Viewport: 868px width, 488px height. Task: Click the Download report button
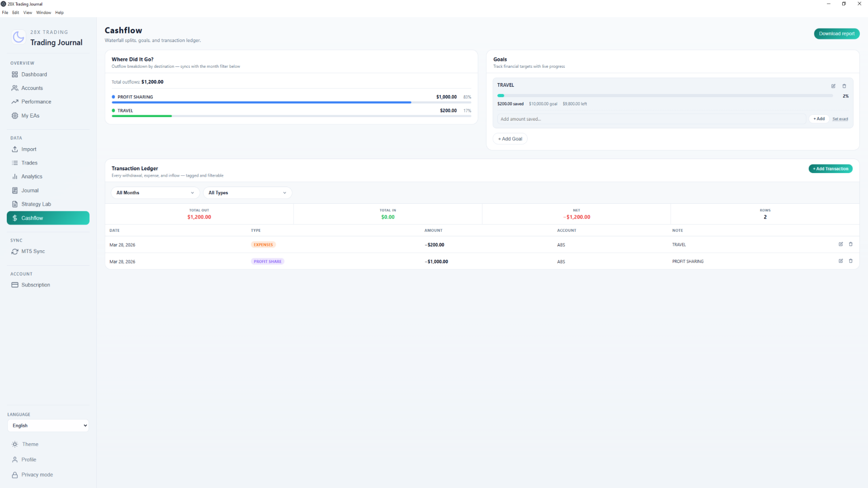pyautogui.click(x=836, y=34)
